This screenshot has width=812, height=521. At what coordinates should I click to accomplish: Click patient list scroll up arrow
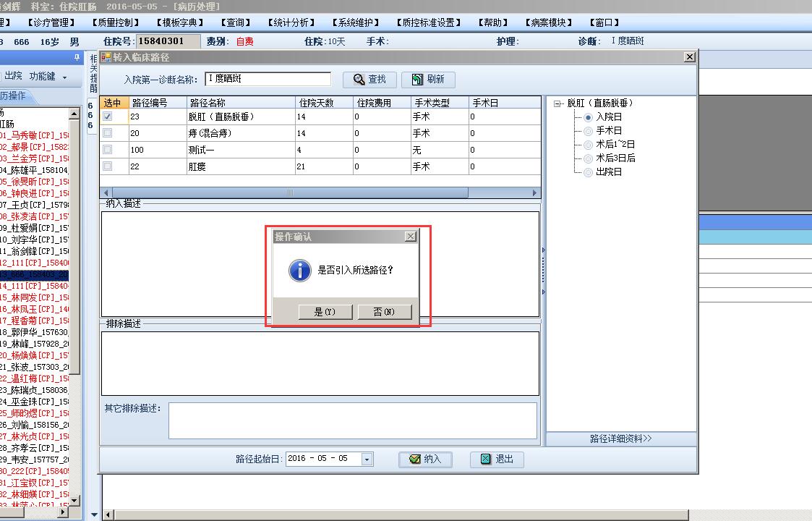pos(74,113)
